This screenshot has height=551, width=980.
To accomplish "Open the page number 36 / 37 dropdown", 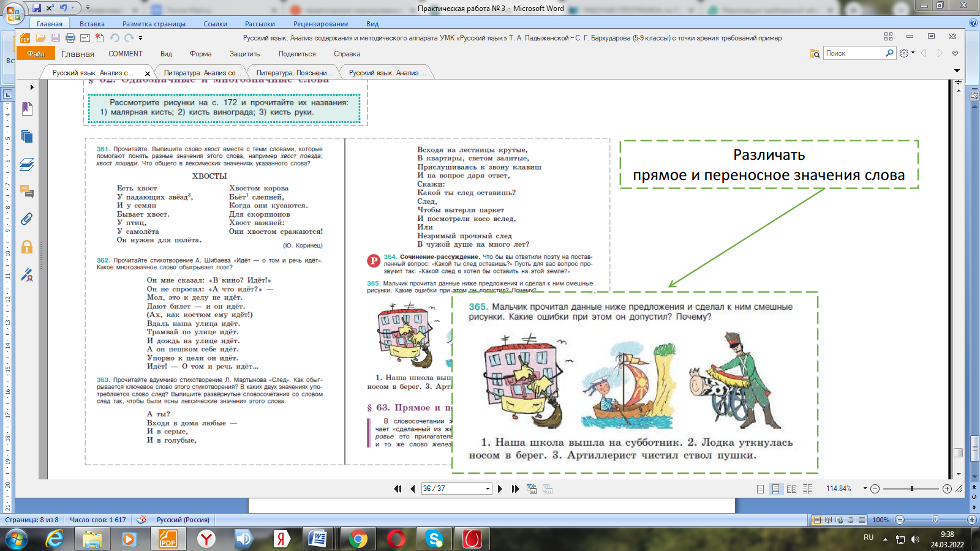I will [488, 489].
